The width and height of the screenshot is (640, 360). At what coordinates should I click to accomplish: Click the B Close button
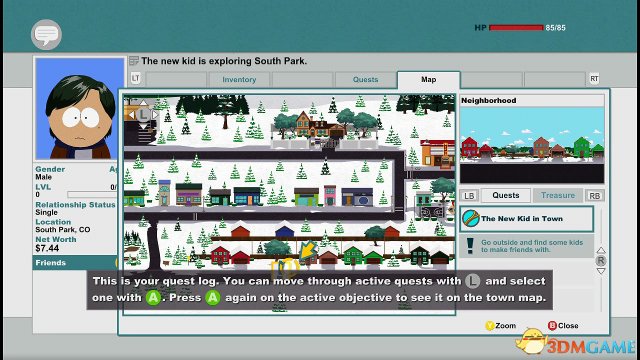click(563, 325)
